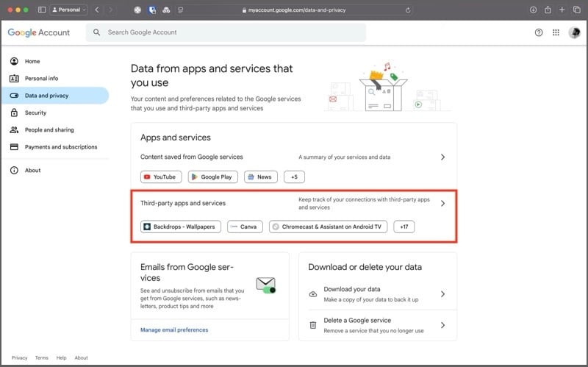Click the People and sharing icon
The image size is (588, 367).
[x=14, y=130]
